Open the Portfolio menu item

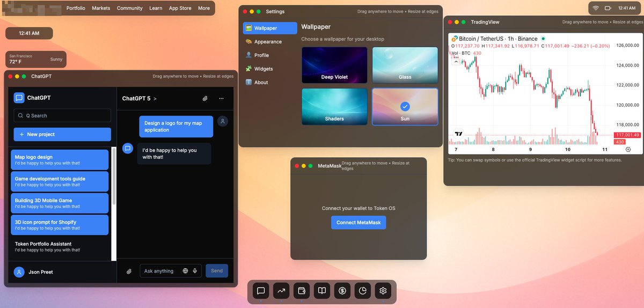[76, 8]
